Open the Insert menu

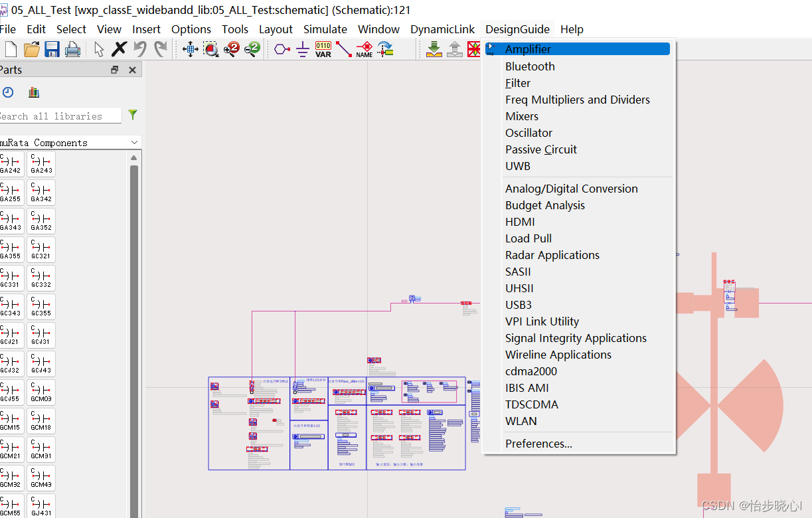(x=146, y=29)
